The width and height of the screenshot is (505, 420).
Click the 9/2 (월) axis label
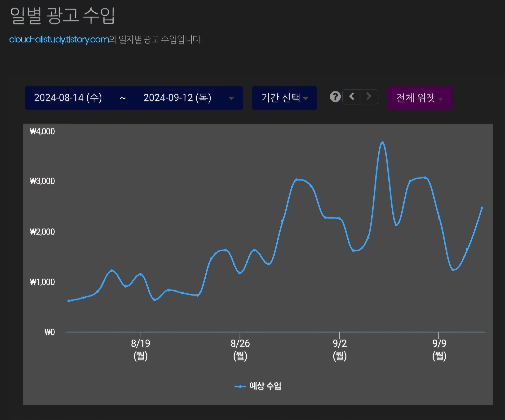point(340,350)
